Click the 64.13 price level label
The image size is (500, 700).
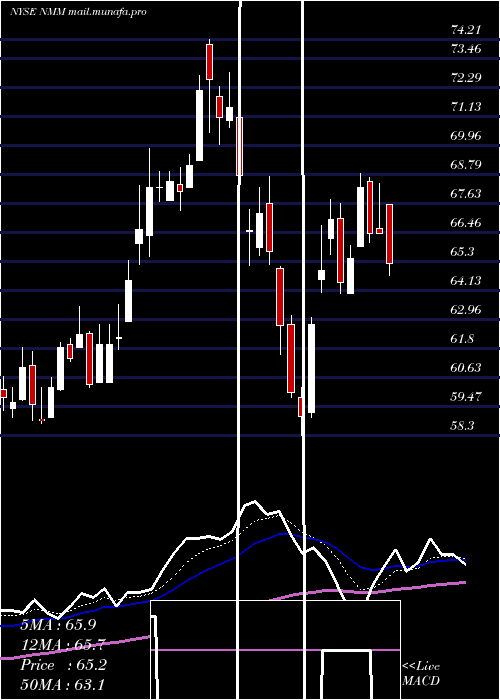[x=466, y=280]
